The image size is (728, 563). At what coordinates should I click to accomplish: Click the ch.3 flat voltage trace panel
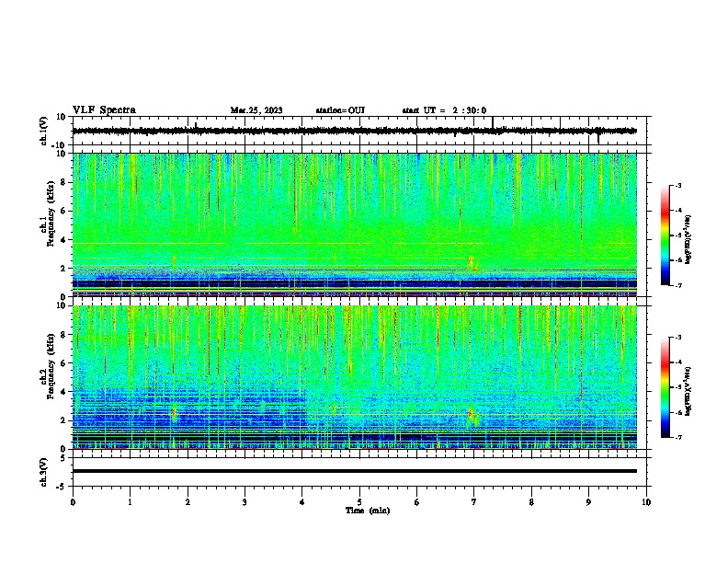pyautogui.click(x=359, y=472)
